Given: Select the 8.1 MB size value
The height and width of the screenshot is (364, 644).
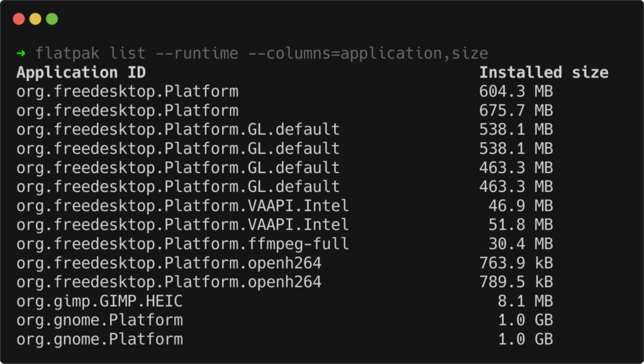Looking at the screenshot, I should point(525,301).
